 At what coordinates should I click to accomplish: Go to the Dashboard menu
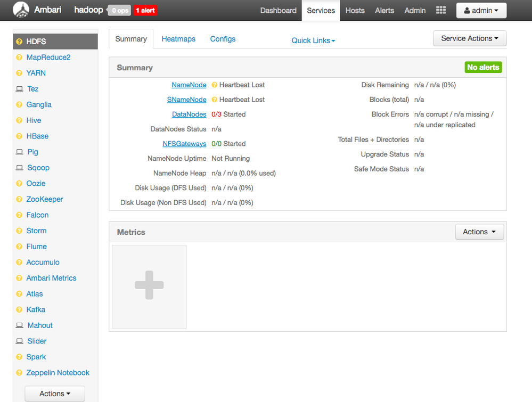coord(278,11)
